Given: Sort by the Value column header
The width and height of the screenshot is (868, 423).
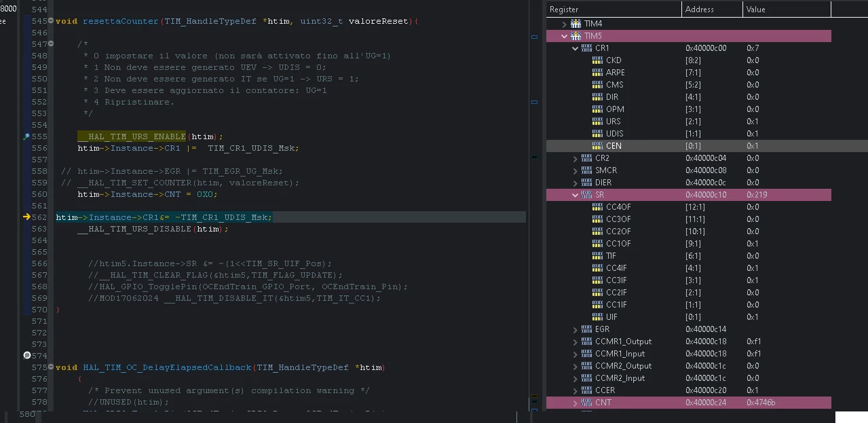Looking at the screenshot, I should click(x=787, y=9).
